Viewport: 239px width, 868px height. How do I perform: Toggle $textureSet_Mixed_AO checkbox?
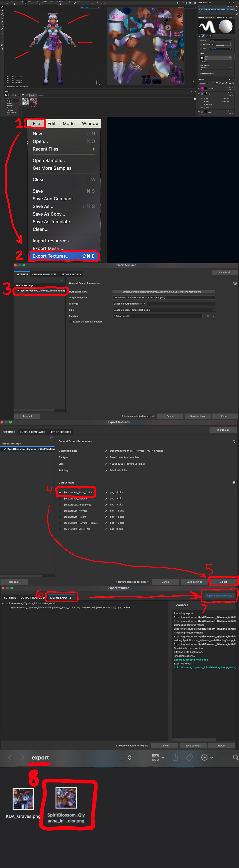pyautogui.click(x=60, y=529)
